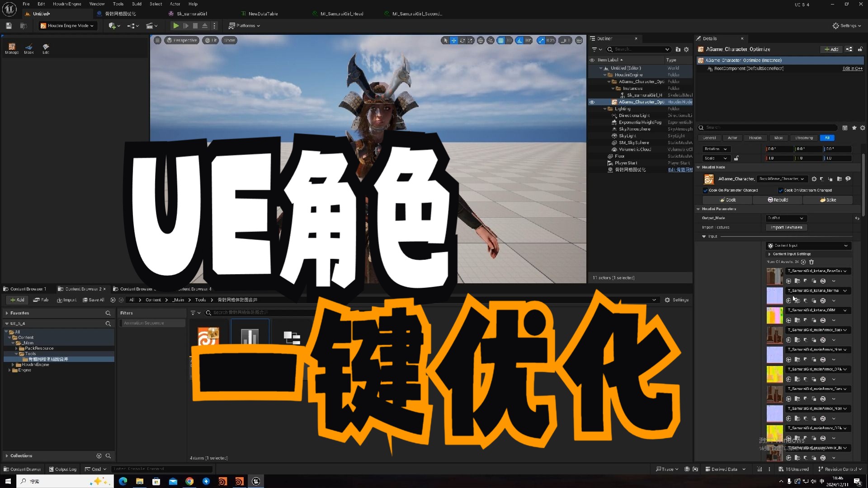Click the Play button in toolbar
This screenshot has width=868, height=488.
tap(175, 25)
